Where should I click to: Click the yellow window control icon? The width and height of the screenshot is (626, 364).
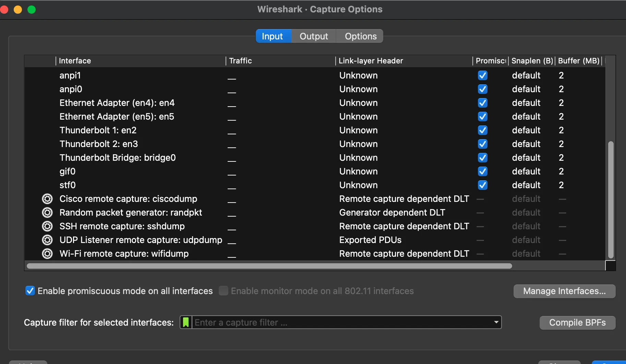coord(18,9)
